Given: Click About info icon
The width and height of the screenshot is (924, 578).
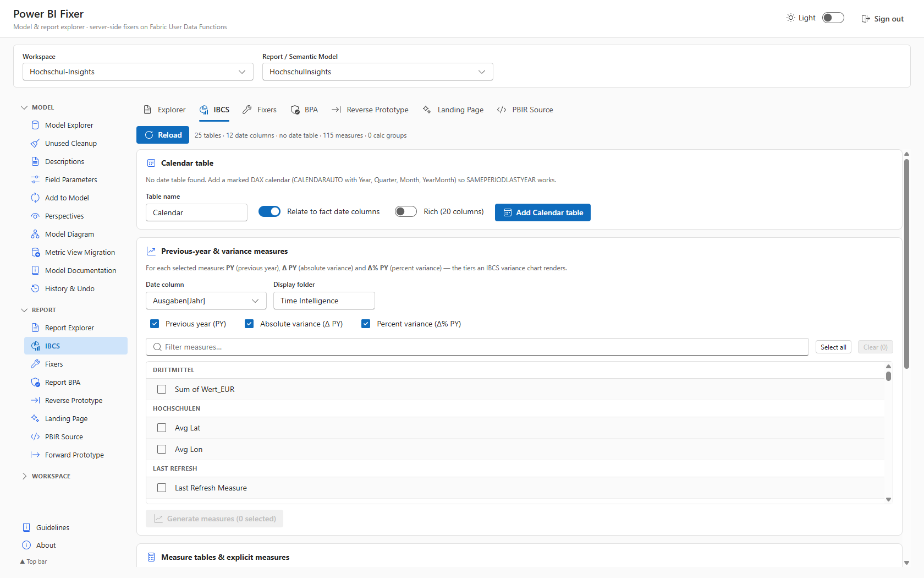Looking at the screenshot, I should coord(26,545).
